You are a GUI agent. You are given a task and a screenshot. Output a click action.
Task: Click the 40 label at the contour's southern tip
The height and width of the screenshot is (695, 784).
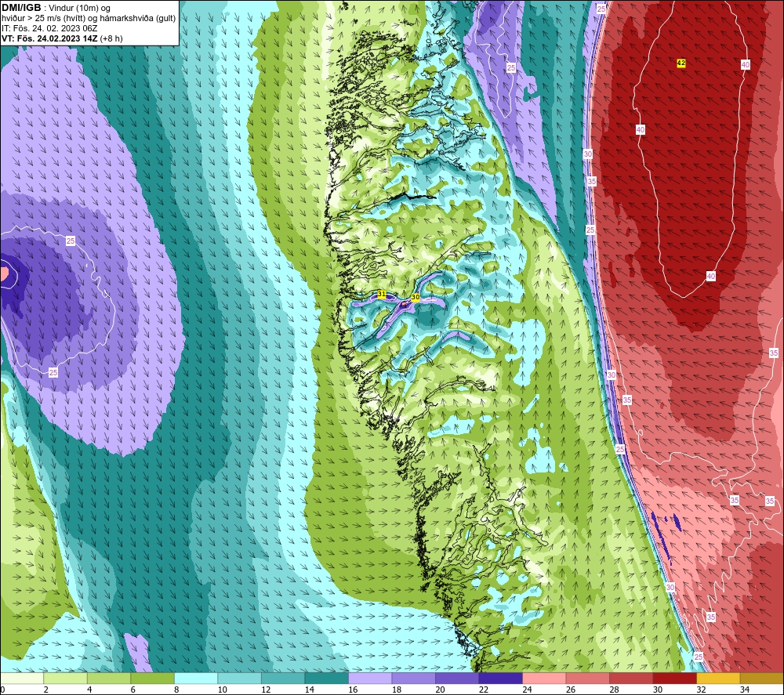point(710,276)
